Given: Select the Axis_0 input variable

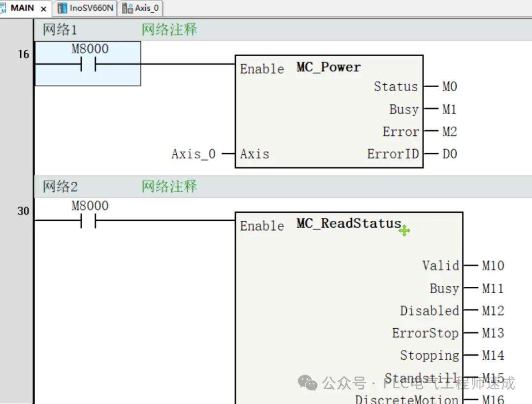Looking at the screenshot, I should [x=194, y=154].
